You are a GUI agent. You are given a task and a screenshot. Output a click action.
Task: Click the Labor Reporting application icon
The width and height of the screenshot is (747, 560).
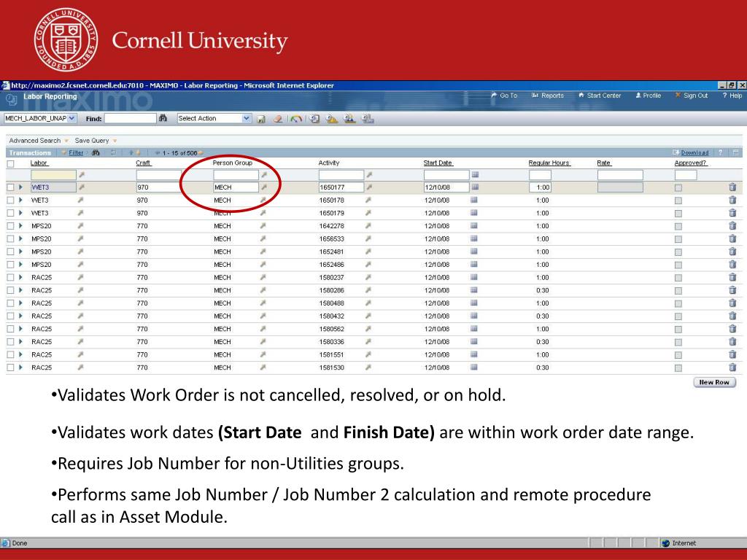[12, 100]
